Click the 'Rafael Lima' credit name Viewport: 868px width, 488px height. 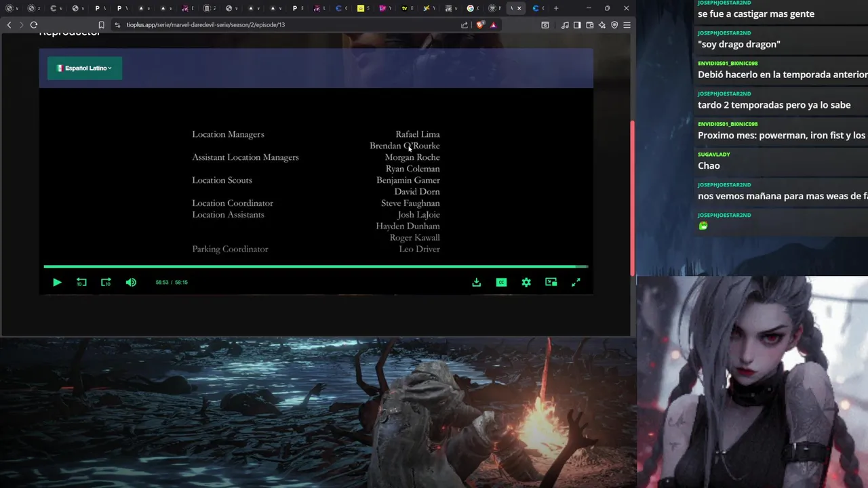click(418, 134)
